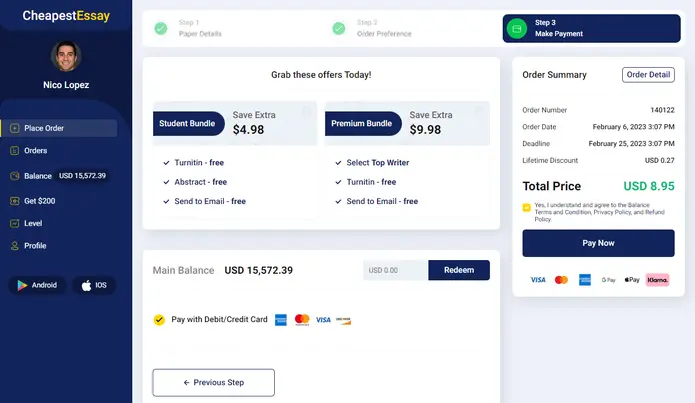
Task: Uncheck the Terms and Condition agreement checkbox
Action: (526, 207)
